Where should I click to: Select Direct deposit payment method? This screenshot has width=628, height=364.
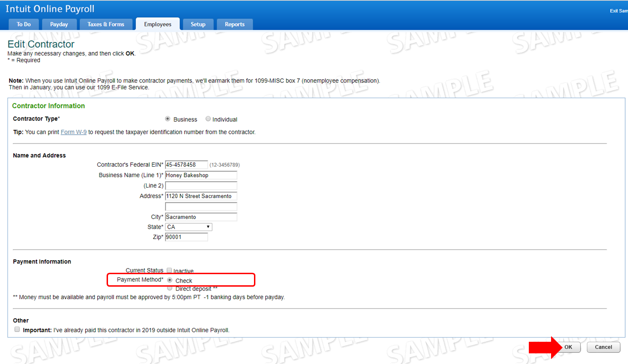tap(170, 288)
